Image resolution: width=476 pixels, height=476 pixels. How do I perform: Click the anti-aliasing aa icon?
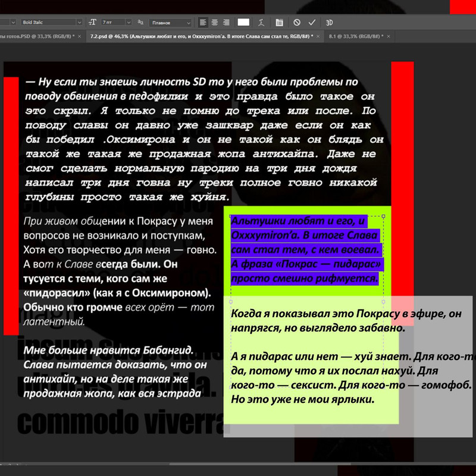(x=140, y=22)
